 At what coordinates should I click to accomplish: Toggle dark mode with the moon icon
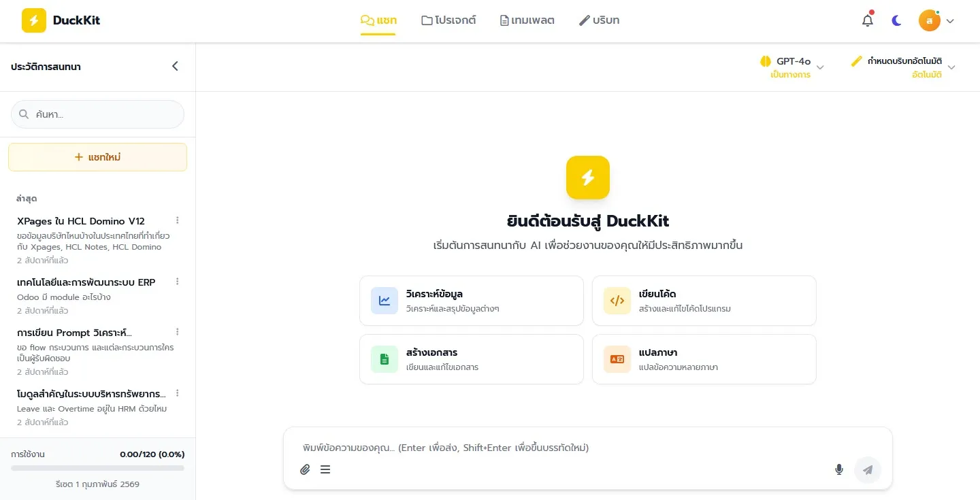896,20
